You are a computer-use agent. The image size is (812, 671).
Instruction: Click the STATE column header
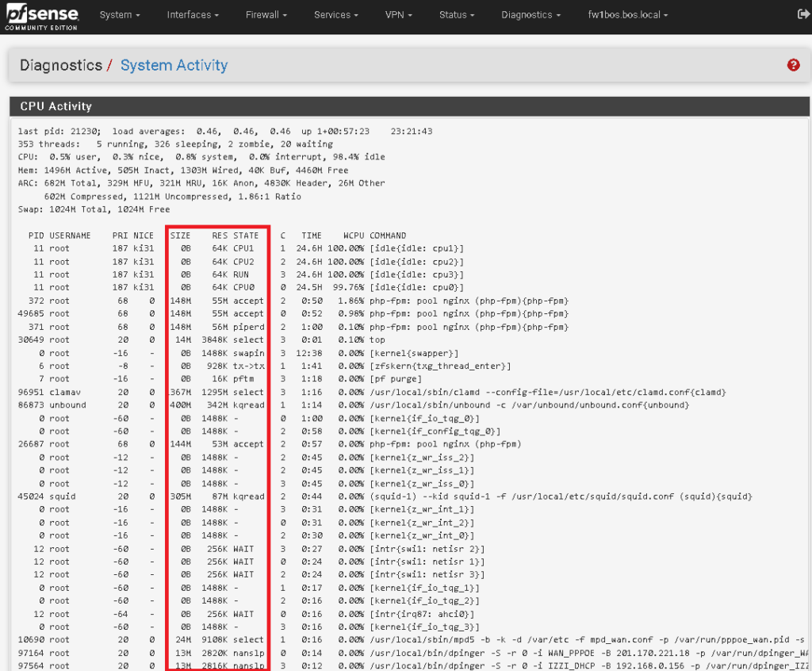pyautogui.click(x=246, y=236)
